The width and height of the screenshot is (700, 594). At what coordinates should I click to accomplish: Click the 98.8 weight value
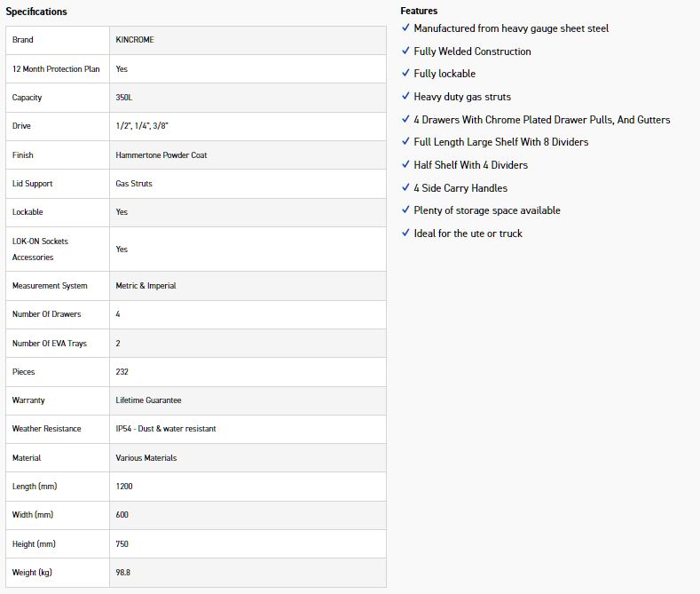pyautogui.click(x=123, y=573)
